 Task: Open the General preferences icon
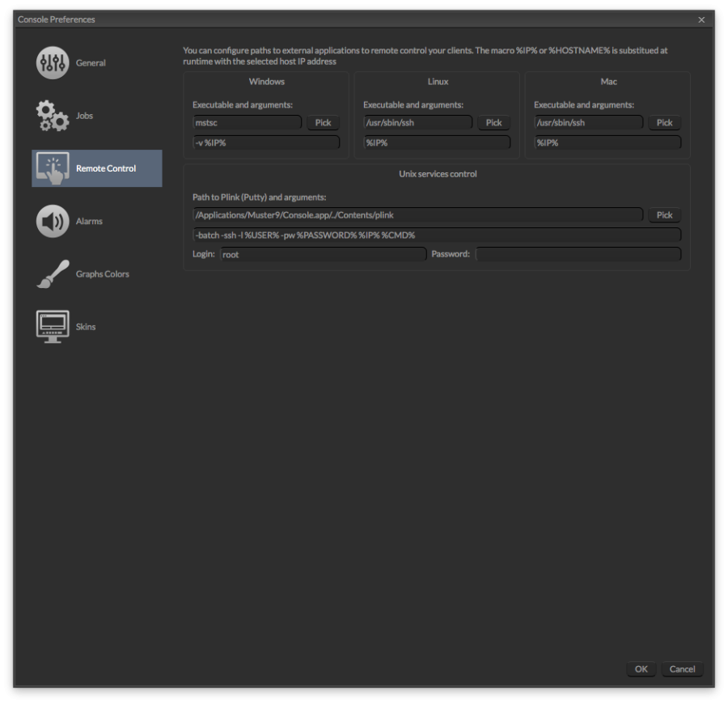coord(52,62)
